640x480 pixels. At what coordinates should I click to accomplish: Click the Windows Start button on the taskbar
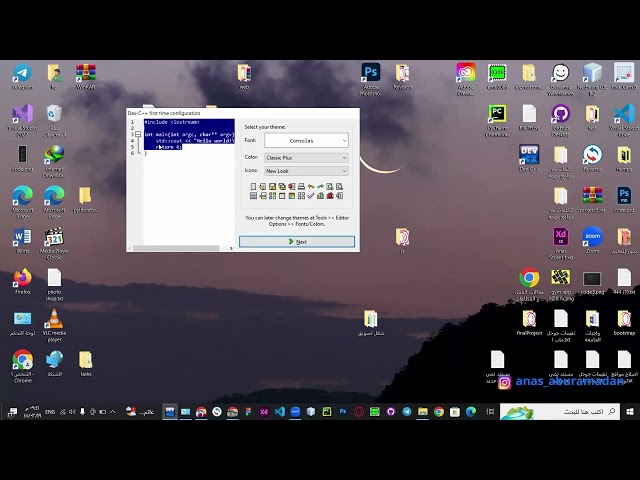(629, 411)
